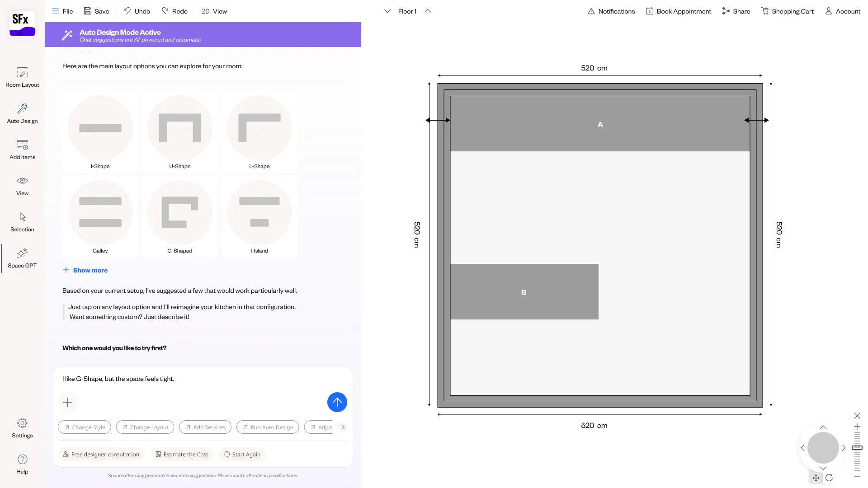
Task: Pan the view left with the arrow
Action: click(803, 448)
